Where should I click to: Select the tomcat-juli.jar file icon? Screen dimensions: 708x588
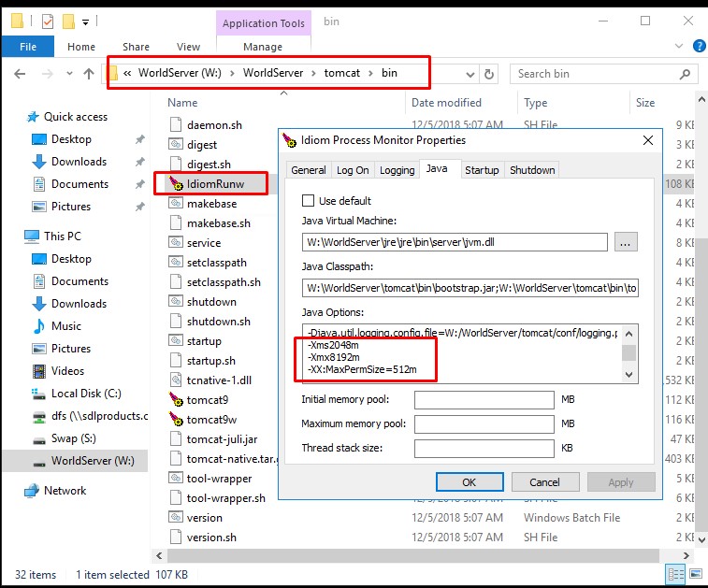point(176,438)
